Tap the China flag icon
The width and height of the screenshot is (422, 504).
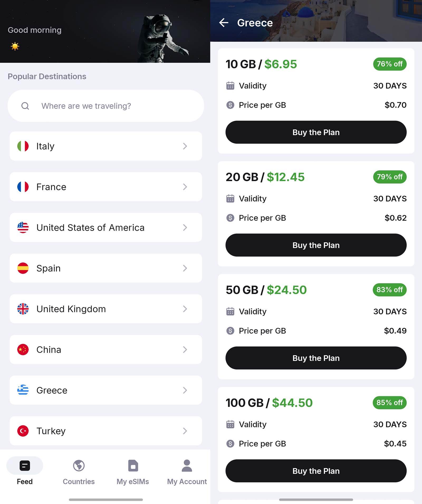tap(23, 350)
